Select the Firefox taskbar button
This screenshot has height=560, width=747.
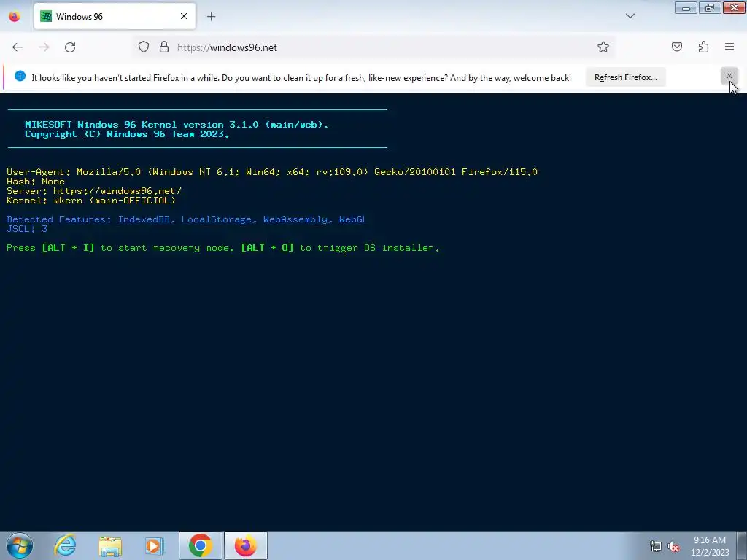pos(245,545)
